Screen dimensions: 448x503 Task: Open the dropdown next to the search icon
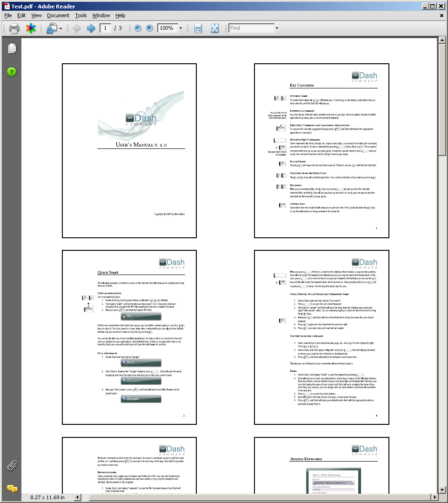point(60,28)
